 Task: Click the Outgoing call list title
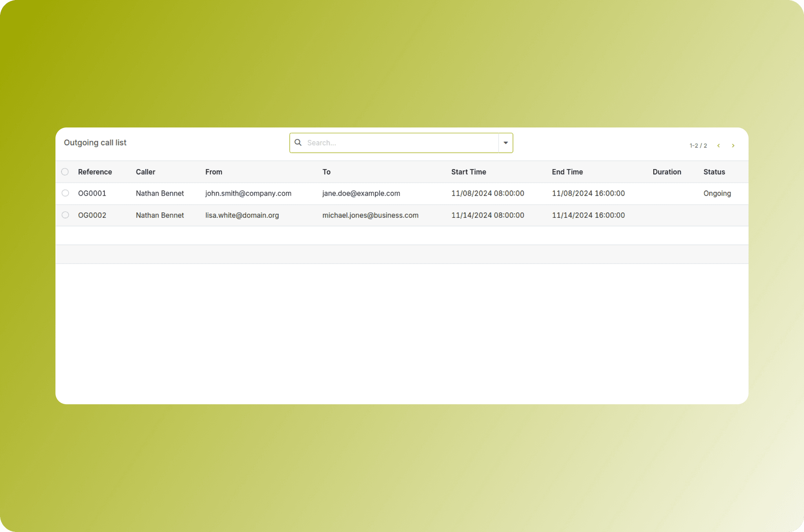point(95,143)
